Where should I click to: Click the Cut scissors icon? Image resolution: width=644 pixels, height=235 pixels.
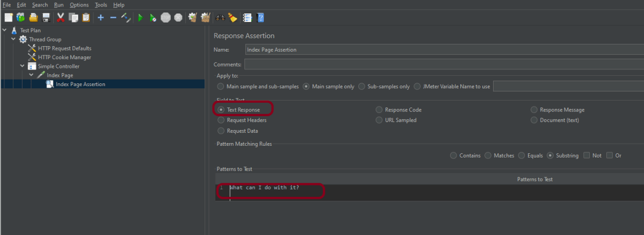pos(60,18)
